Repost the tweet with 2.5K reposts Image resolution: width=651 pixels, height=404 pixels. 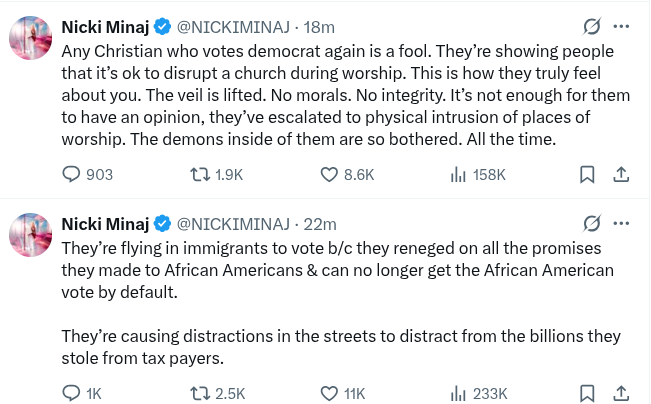200,393
